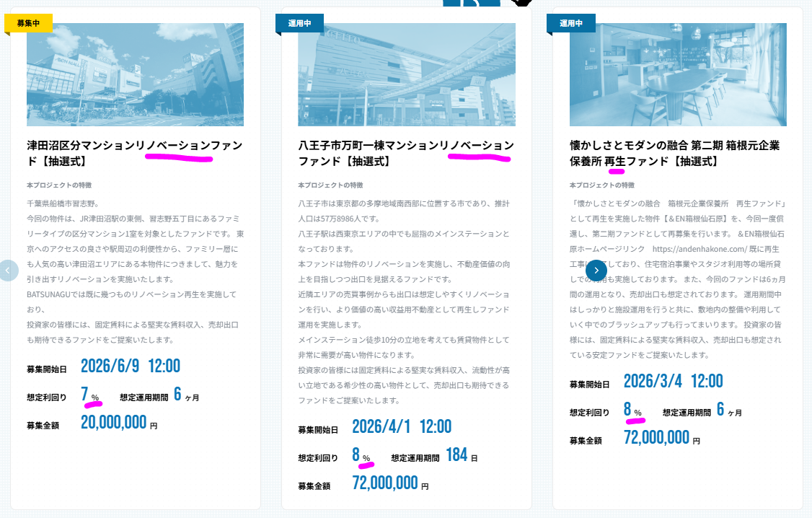Click 本プロジェクトの特徴 heading on 箱根 card
The height and width of the screenshot is (518, 812).
pyautogui.click(x=601, y=185)
